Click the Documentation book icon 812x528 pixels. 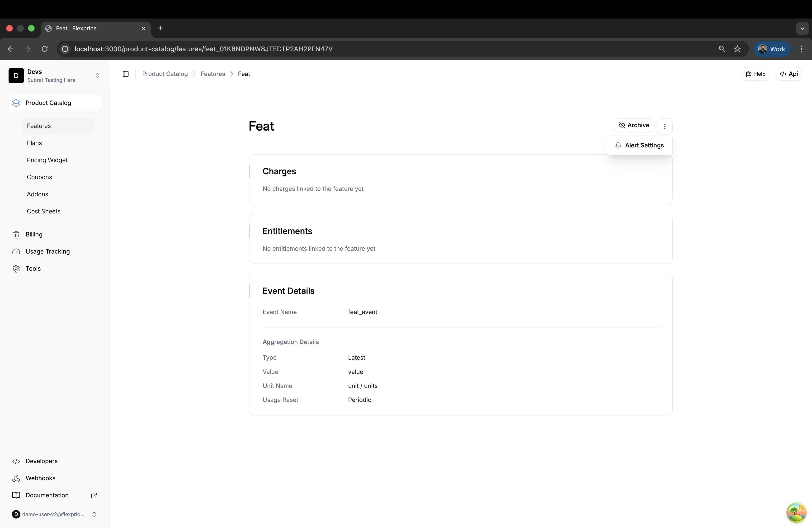coord(16,495)
